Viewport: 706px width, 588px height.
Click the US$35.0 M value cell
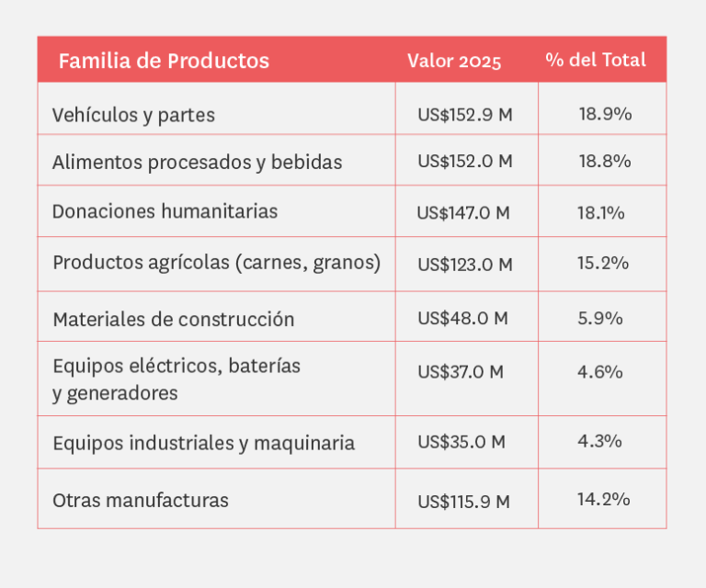click(461, 441)
